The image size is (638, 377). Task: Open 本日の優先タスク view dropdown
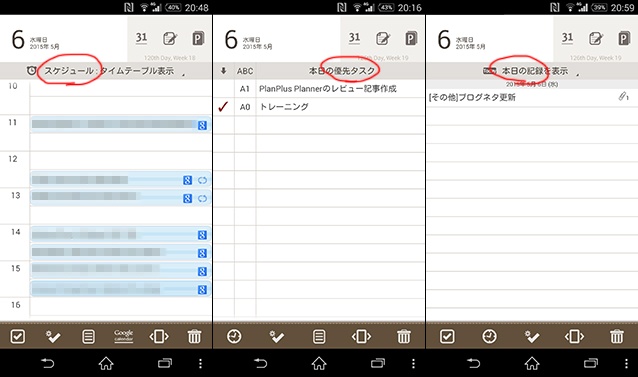(x=342, y=71)
